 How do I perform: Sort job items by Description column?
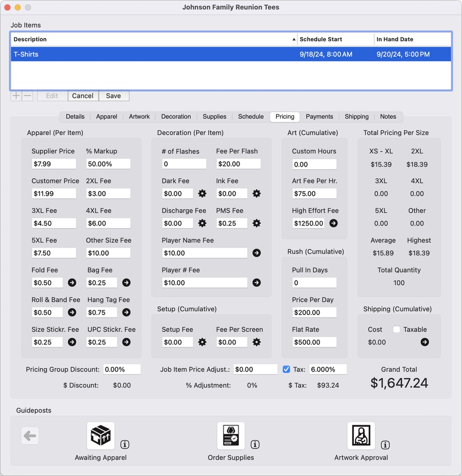click(154, 39)
